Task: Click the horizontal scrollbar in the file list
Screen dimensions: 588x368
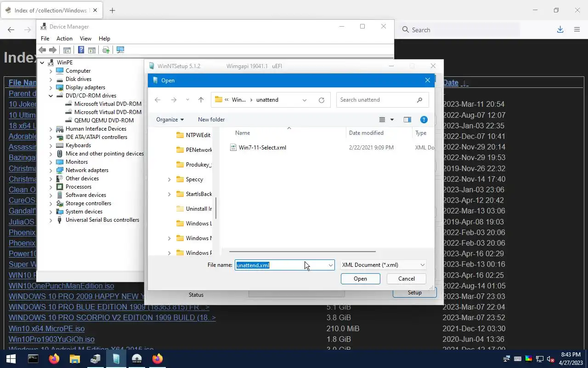Action: point(302,252)
